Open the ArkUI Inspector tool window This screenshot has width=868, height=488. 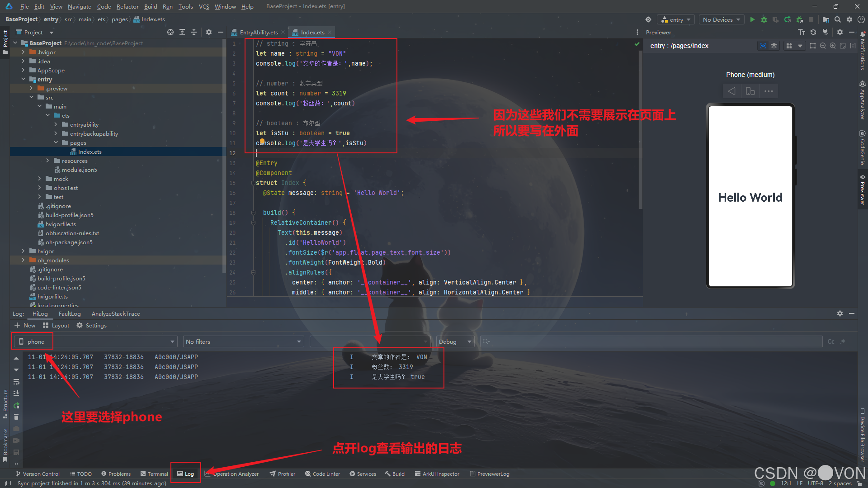click(x=437, y=474)
